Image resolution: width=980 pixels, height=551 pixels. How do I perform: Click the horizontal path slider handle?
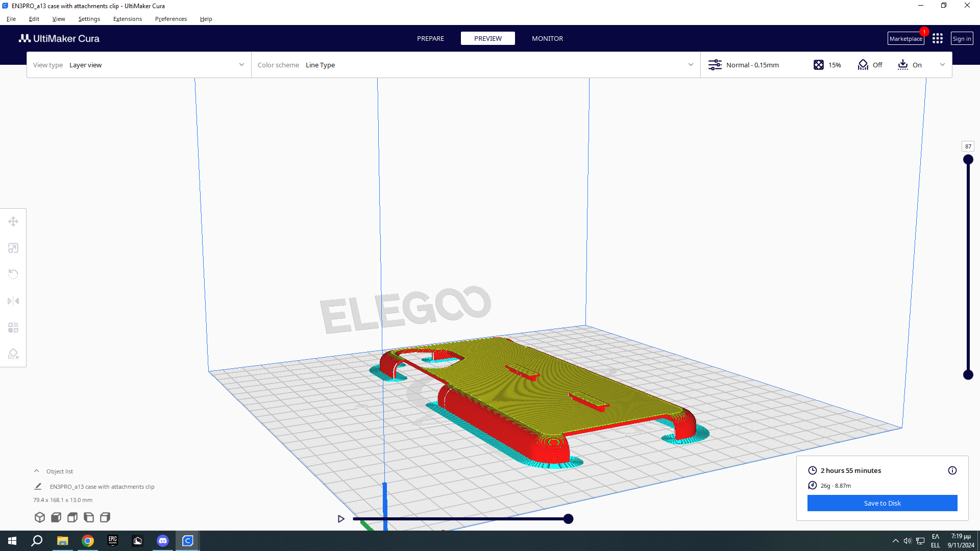568,519
